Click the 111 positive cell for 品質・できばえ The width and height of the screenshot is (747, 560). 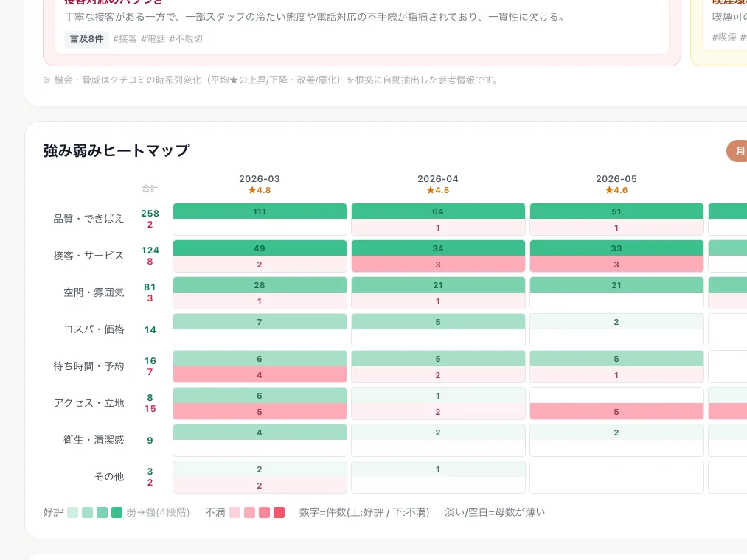tap(260, 211)
